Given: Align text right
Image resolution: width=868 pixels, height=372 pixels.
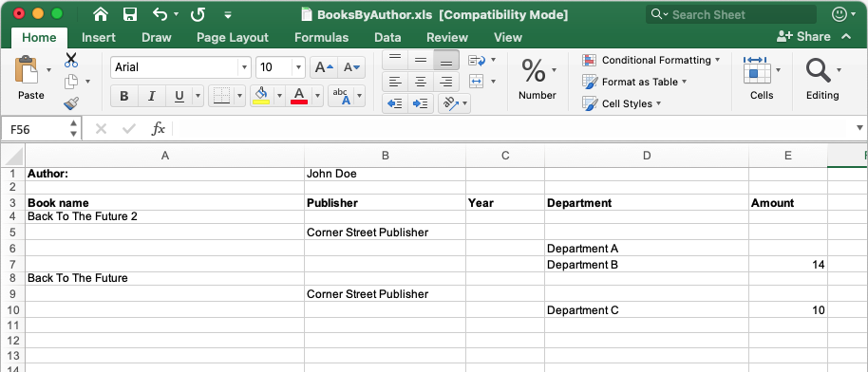Looking at the screenshot, I should point(446,82).
